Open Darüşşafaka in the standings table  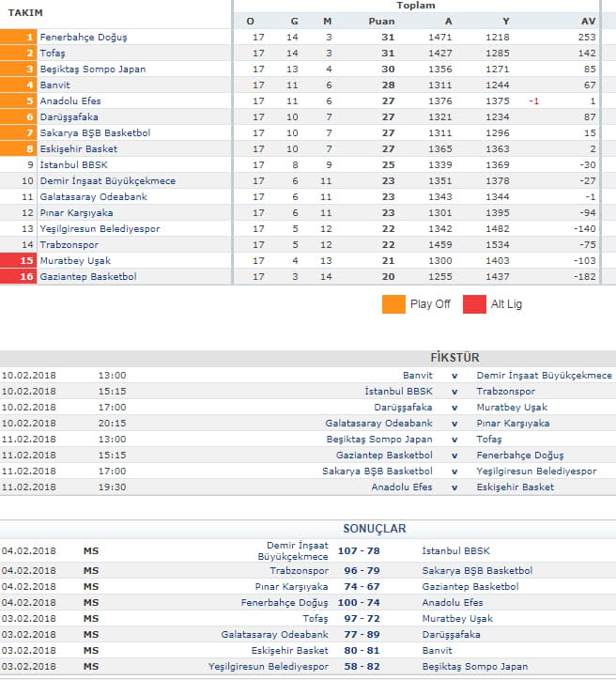pyautogui.click(x=69, y=117)
